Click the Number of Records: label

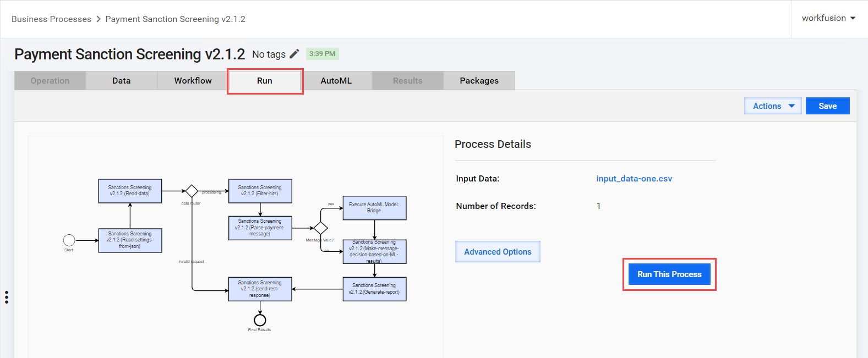pyautogui.click(x=496, y=206)
